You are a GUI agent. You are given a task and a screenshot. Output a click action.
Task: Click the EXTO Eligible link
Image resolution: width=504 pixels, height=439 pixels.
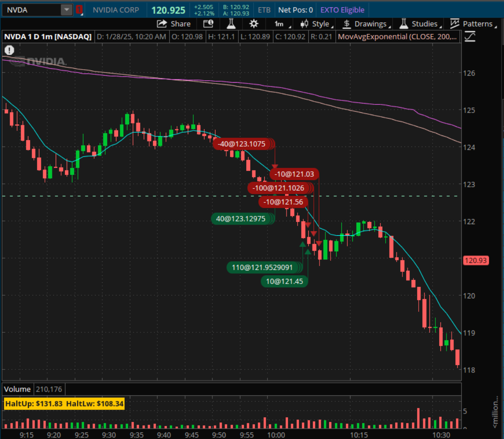tap(342, 10)
